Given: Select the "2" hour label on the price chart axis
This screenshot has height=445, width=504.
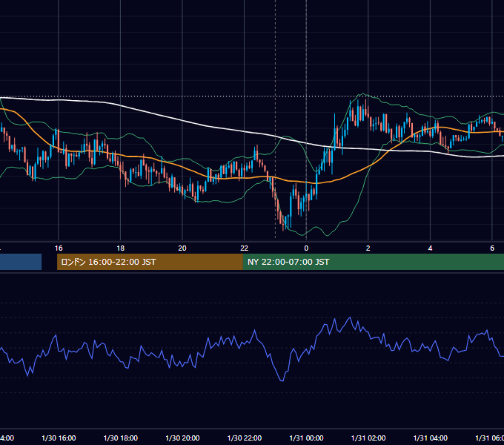Looking at the screenshot, I should (368, 248).
